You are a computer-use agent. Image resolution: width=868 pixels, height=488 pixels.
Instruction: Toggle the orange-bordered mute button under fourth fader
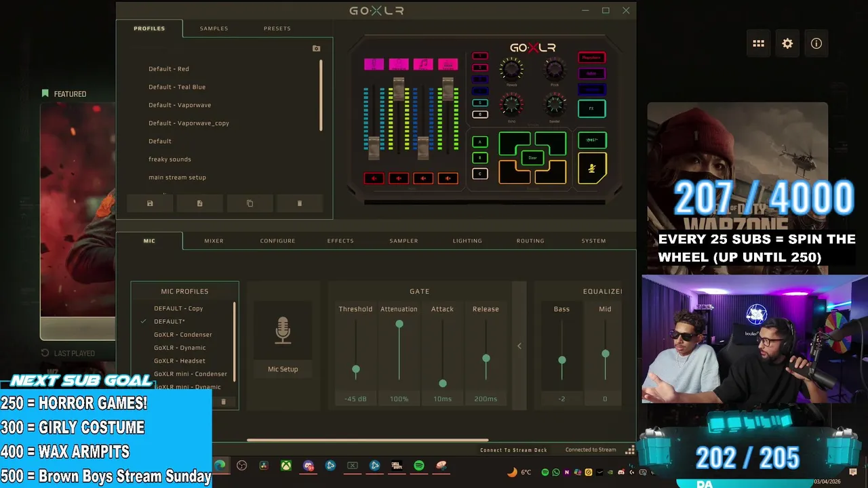[x=448, y=178]
